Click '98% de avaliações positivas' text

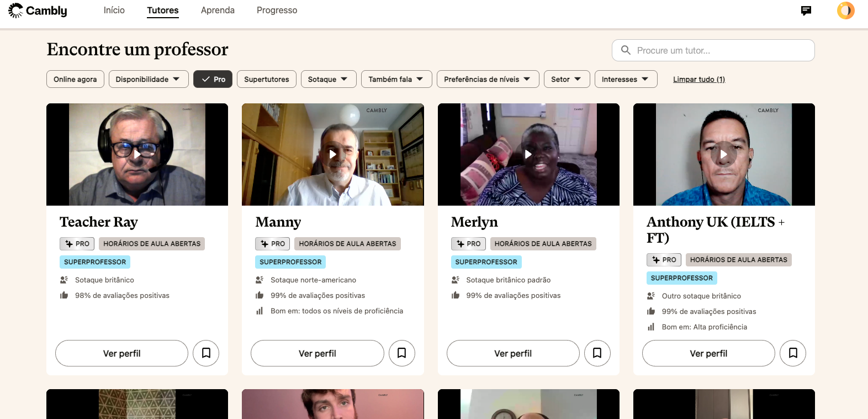pyautogui.click(x=122, y=296)
